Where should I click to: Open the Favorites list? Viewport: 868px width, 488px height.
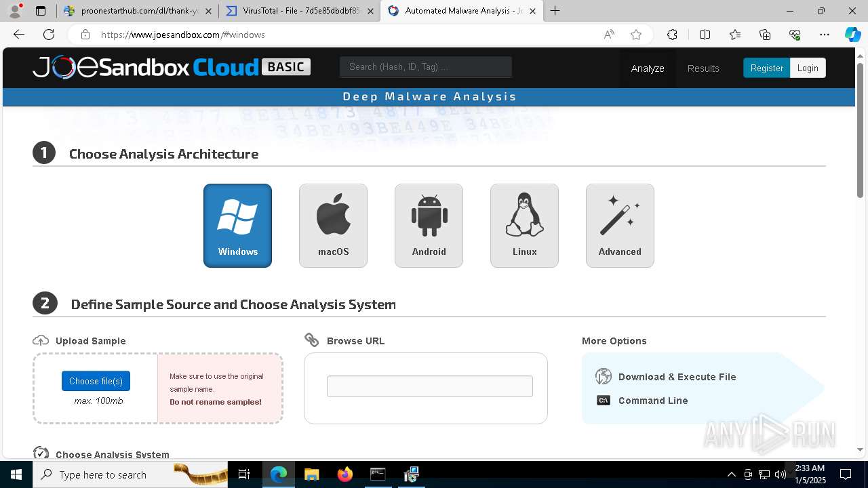click(735, 35)
